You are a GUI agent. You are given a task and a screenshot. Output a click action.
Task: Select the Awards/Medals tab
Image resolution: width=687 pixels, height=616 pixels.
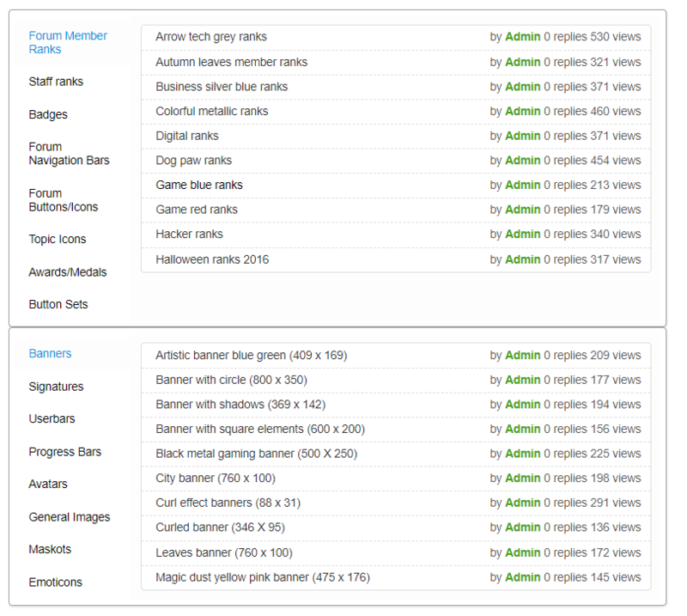[x=68, y=271]
